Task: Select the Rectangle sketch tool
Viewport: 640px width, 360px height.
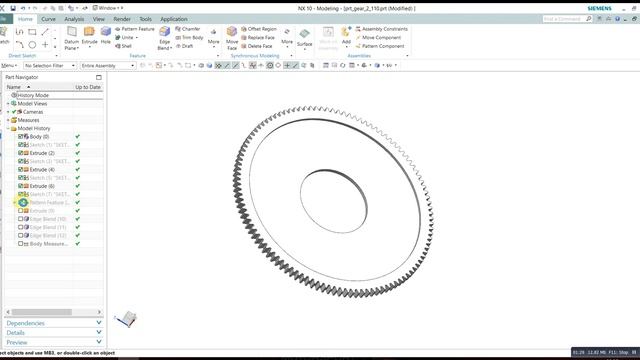Action: (32, 32)
